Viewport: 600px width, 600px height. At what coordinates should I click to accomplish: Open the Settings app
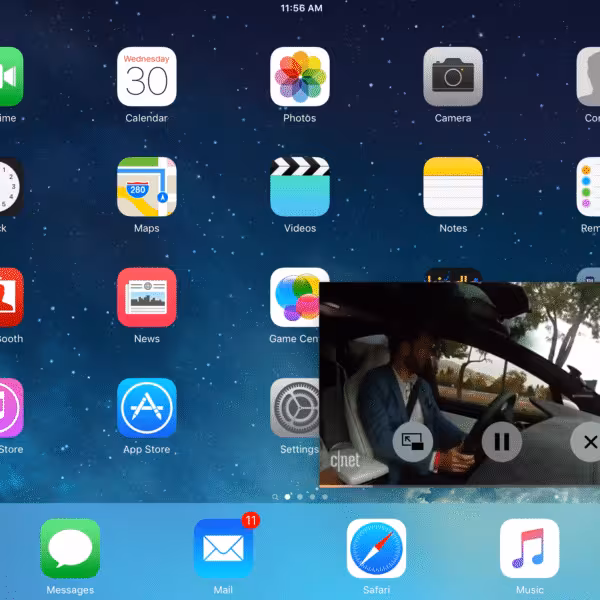click(295, 408)
